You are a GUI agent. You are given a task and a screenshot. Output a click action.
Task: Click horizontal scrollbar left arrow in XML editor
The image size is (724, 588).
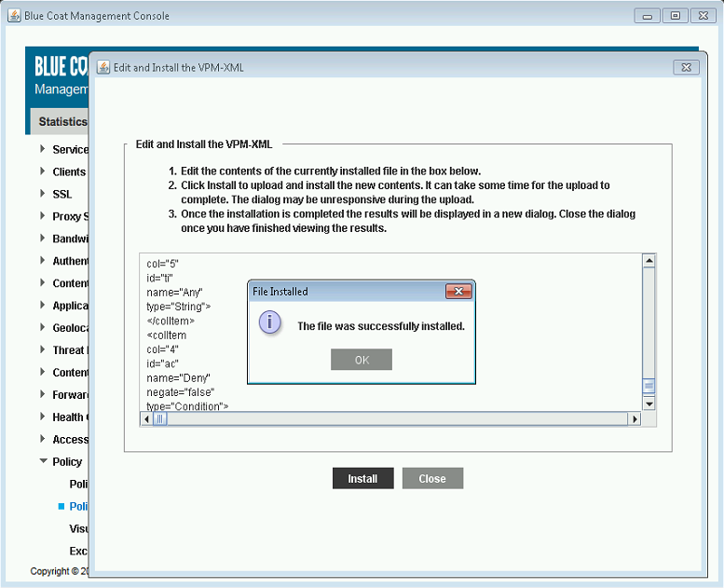click(x=146, y=419)
